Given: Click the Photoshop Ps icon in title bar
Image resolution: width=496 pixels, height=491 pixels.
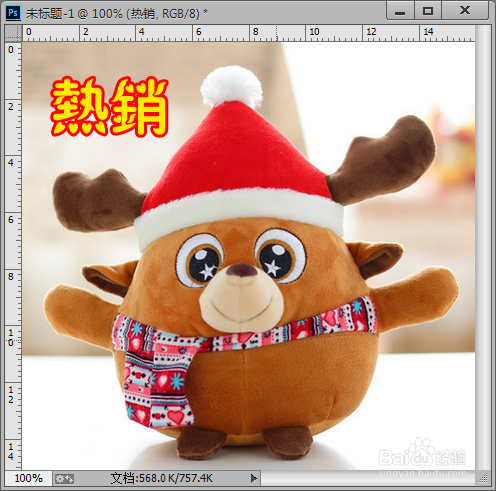Looking at the screenshot, I should coord(13,13).
